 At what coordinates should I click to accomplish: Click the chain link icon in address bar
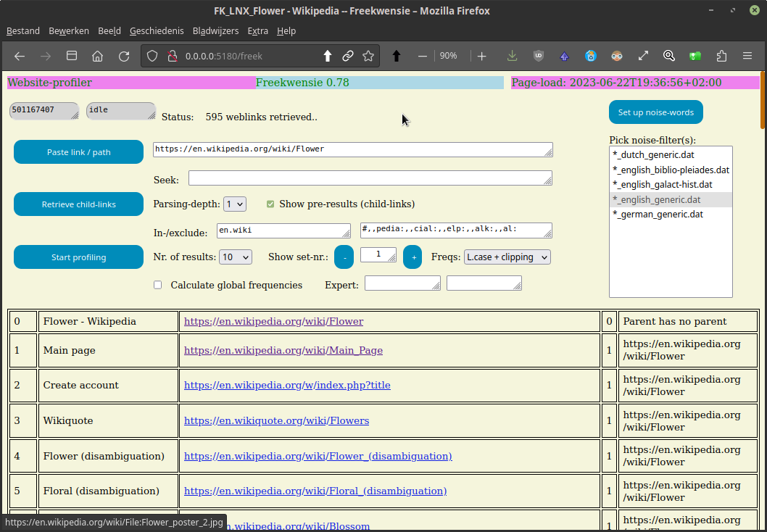(x=348, y=57)
